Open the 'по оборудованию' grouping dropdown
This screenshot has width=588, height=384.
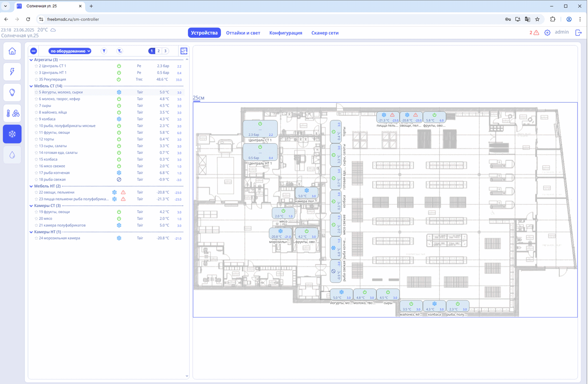click(x=70, y=51)
